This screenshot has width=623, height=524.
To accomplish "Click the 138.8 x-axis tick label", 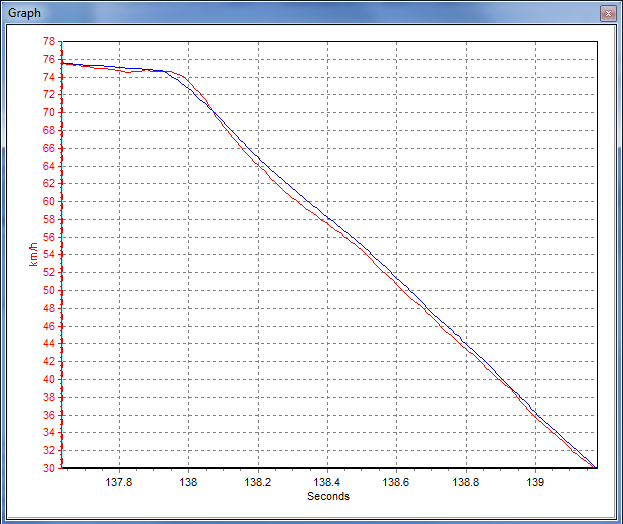I will (x=466, y=481).
